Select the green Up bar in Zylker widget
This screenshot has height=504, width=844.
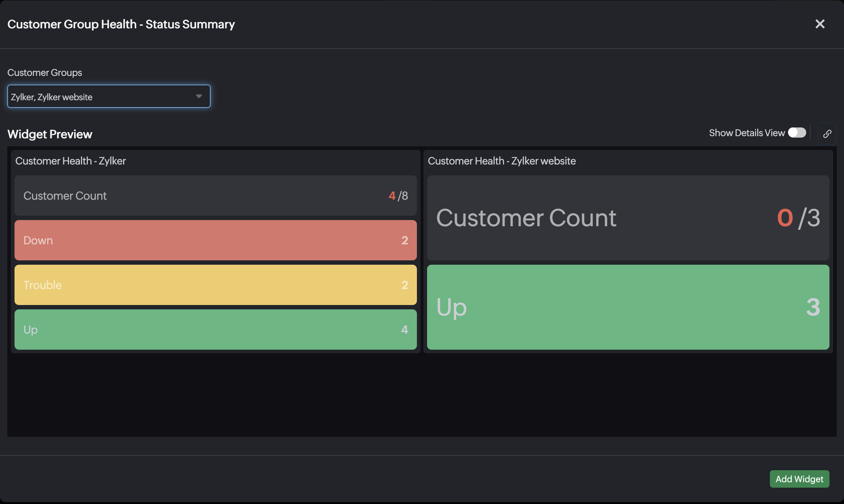215,329
